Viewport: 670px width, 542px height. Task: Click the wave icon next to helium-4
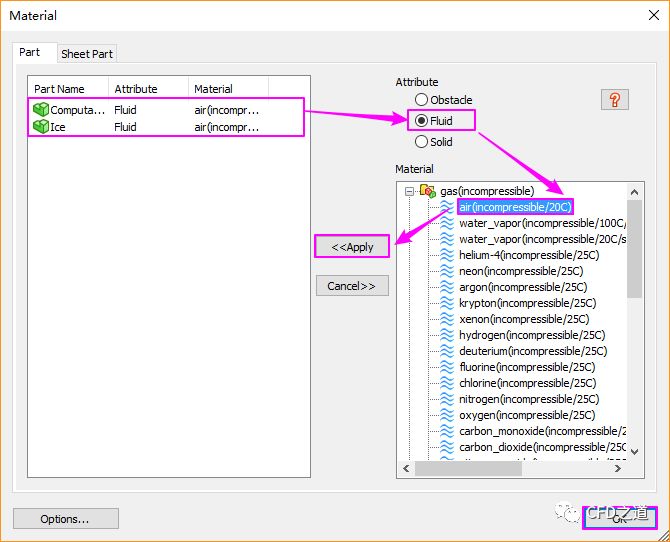[x=448, y=255]
